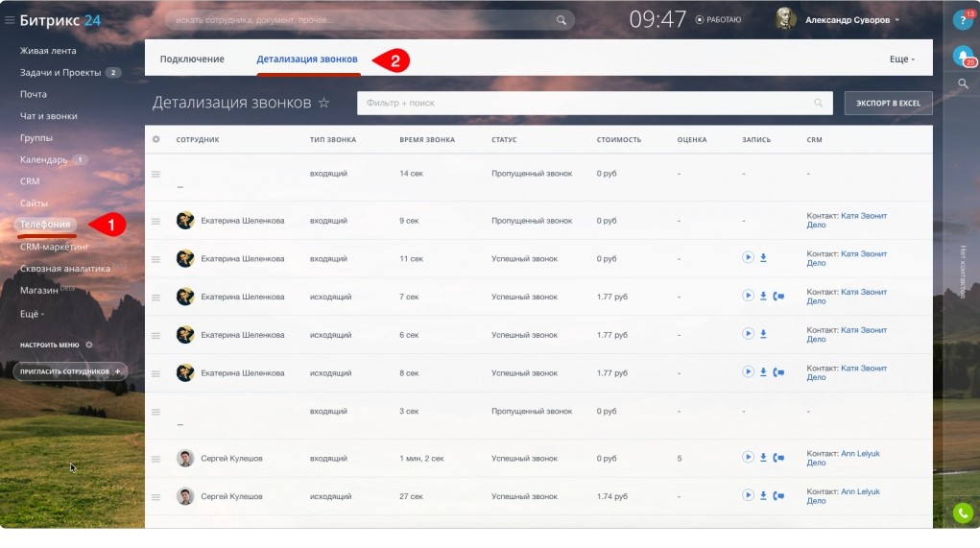
Task: Open the Ann Lelyuk contact link in the 27 sec row
Action: click(860, 491)
